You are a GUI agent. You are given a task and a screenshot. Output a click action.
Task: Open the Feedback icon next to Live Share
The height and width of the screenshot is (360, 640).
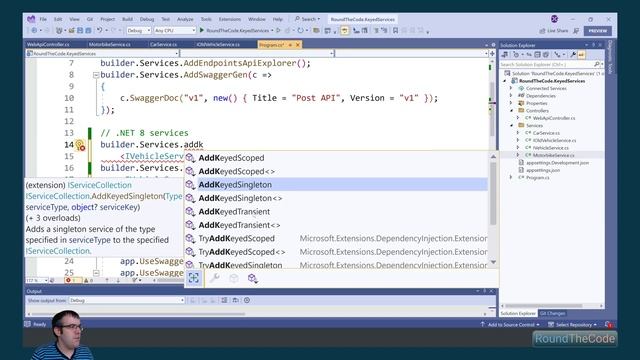pyautogui.click(x=576, y=31)
